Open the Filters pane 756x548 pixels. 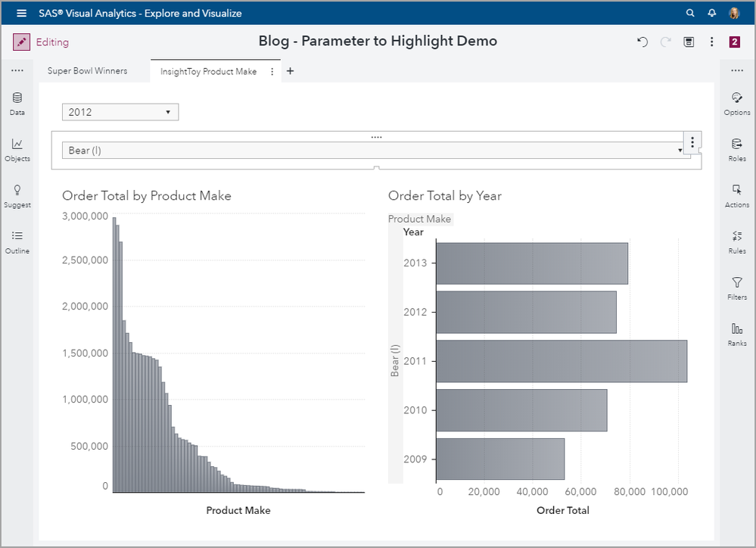(x=737, y=289)
